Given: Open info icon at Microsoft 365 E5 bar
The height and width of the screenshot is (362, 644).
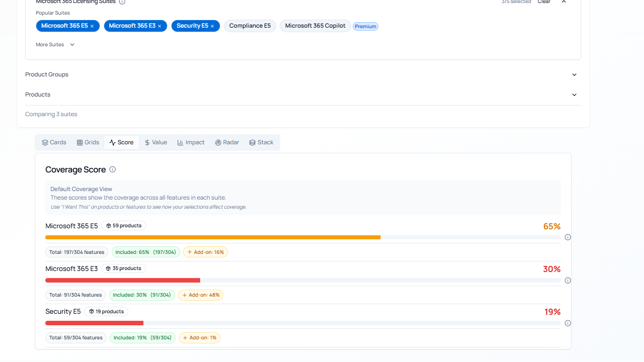Looking at the screenshot, I should 568,237.
